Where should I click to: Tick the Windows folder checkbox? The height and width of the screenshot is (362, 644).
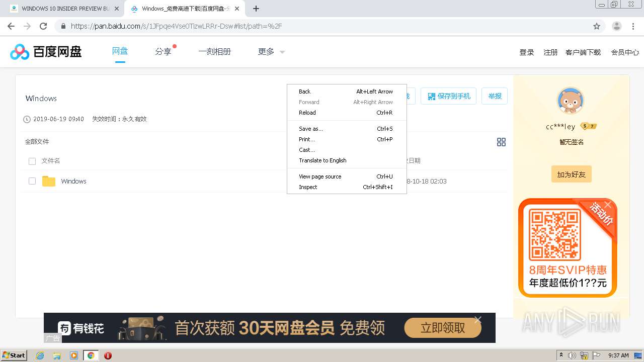click(x=32, y=181)
